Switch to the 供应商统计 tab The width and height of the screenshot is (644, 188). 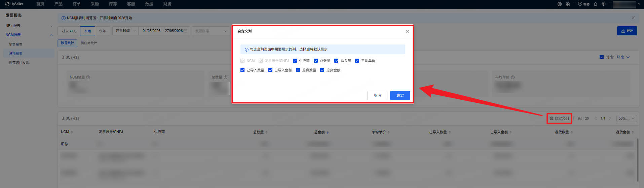(x=89, y=43)
